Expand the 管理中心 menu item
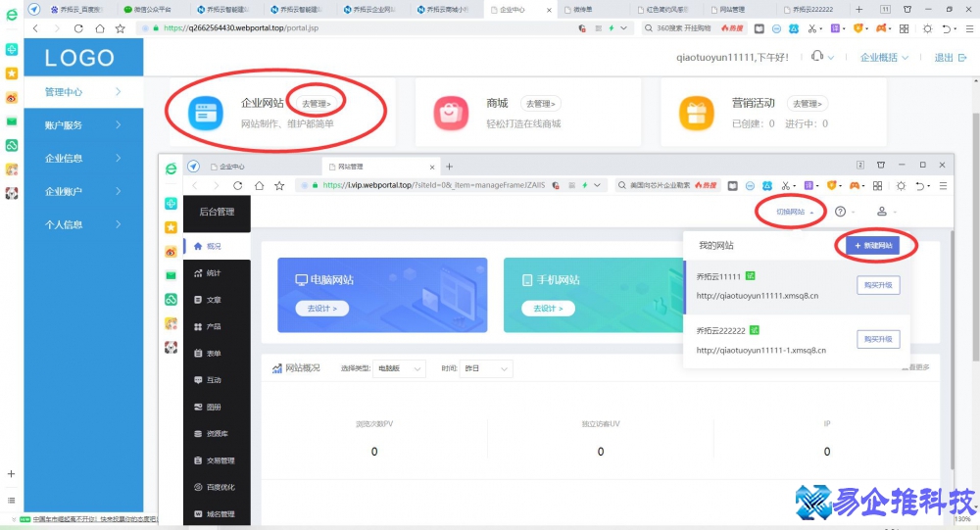The width and height of the screenshot is (980, 530). (83, 92)
